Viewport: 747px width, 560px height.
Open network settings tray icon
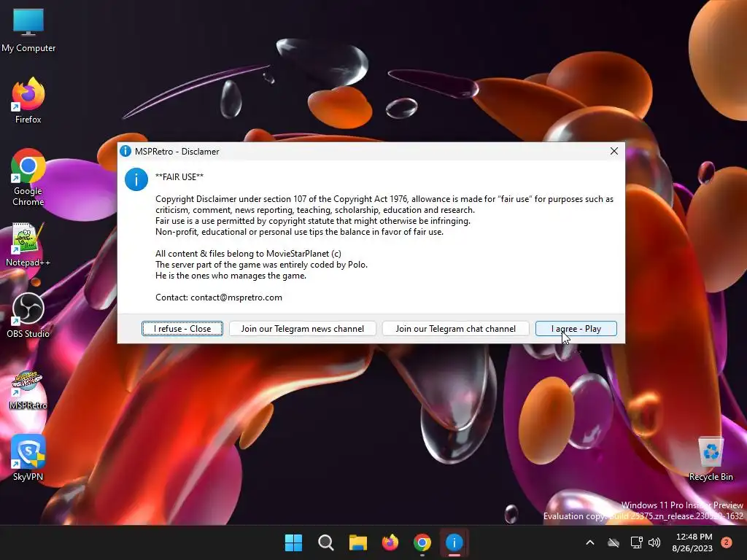(x=636, y=542)
